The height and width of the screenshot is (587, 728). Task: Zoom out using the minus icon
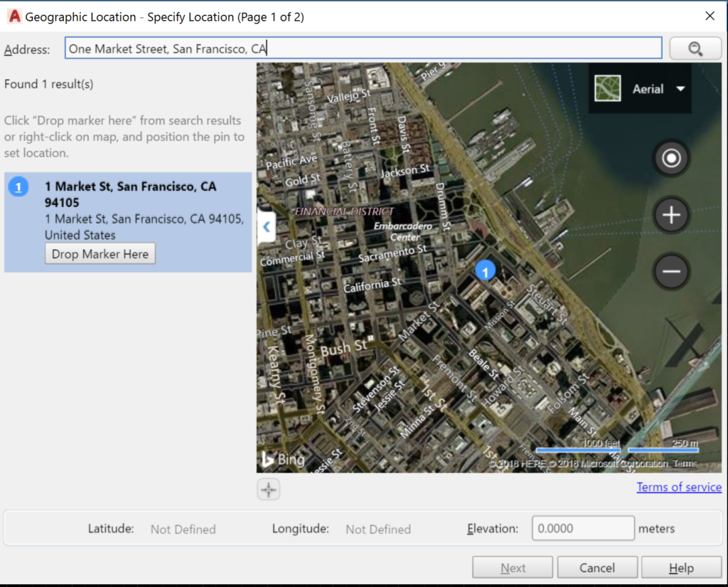pos(670,272)
